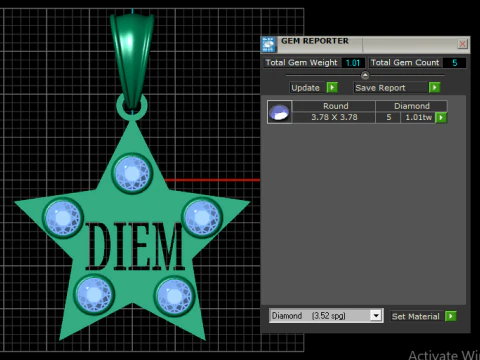Click the Total Gem Count label

point(405,63)
